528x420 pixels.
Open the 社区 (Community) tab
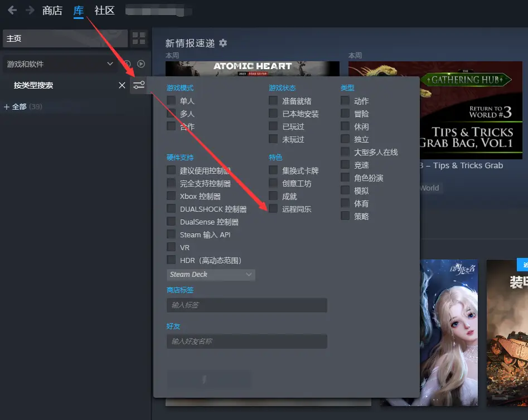point(104,11)
